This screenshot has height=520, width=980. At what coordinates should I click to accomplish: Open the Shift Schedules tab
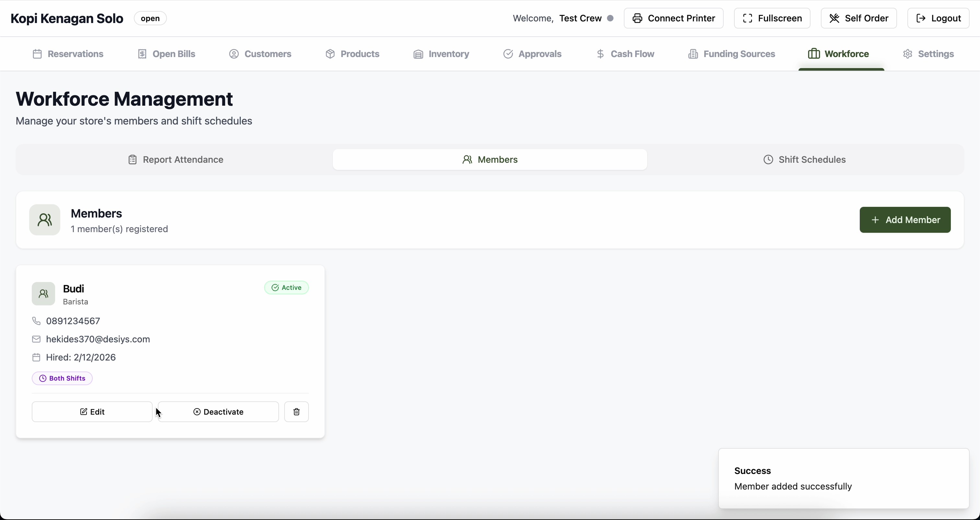pyautogui.click(x=804, y=160)
